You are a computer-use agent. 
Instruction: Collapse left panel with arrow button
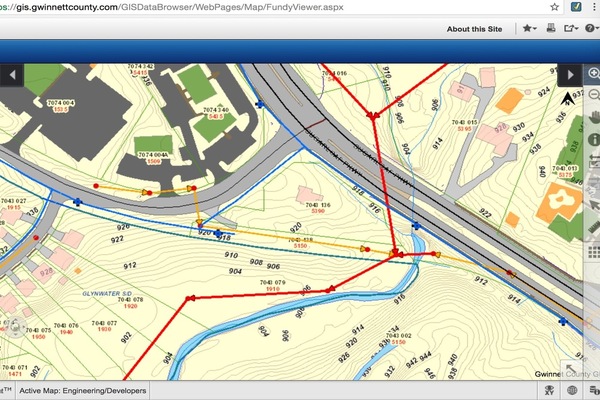pyautogui.click(x=13, y=75)
